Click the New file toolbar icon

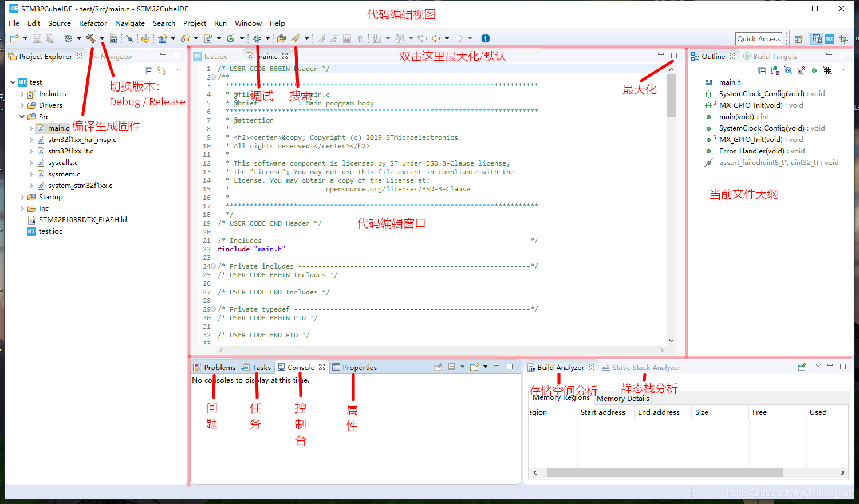point(14,38)
